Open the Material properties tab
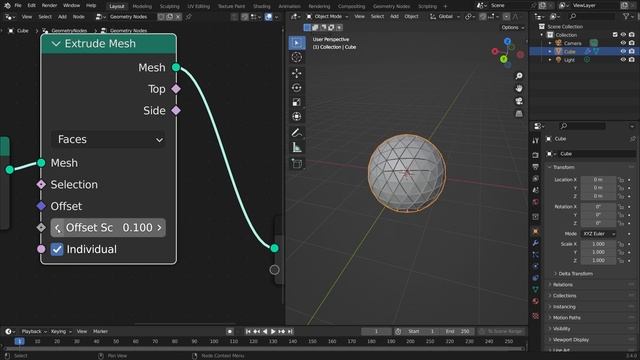 click(536, 301)
